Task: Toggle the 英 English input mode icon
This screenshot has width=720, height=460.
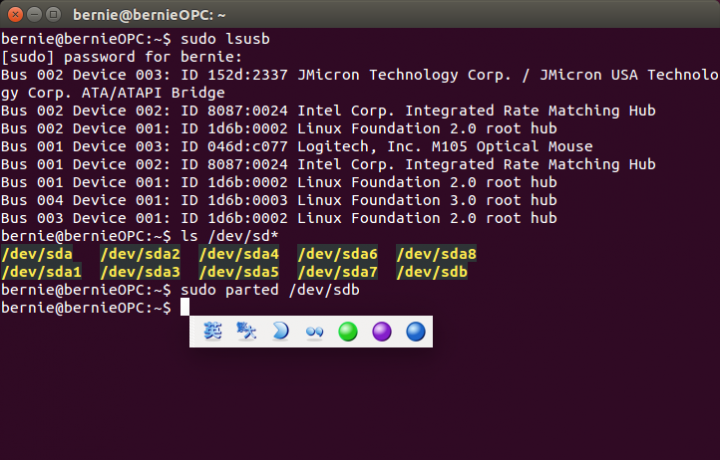Action: pos(213,331)
